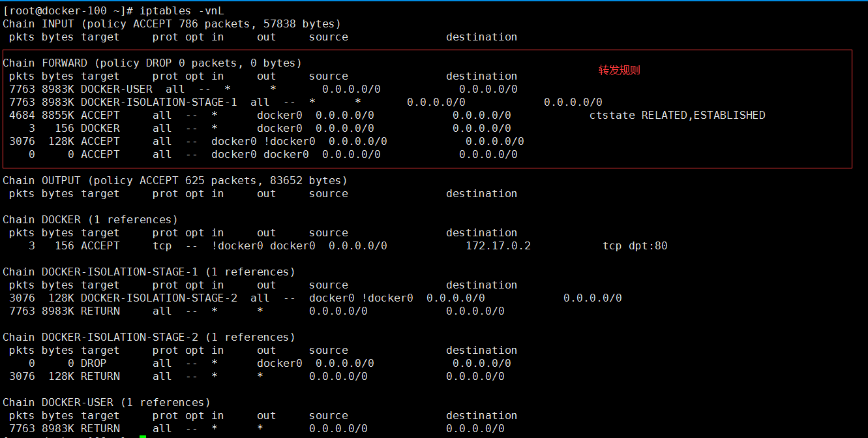Screen dimensions: 868x438
Task: Click DOCKER-ISOLATION-STAGE-1 target in FORWARD chain row
Action: point(159,102)
